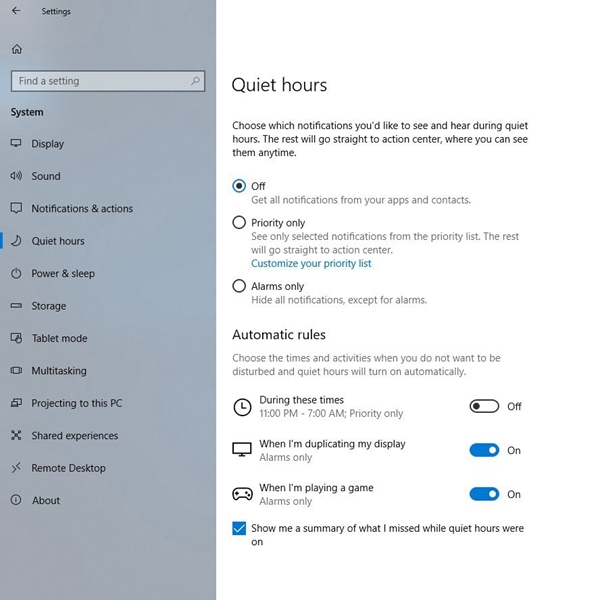Click the Find a setting search field
600x600 pixels.
coord(98,81)
